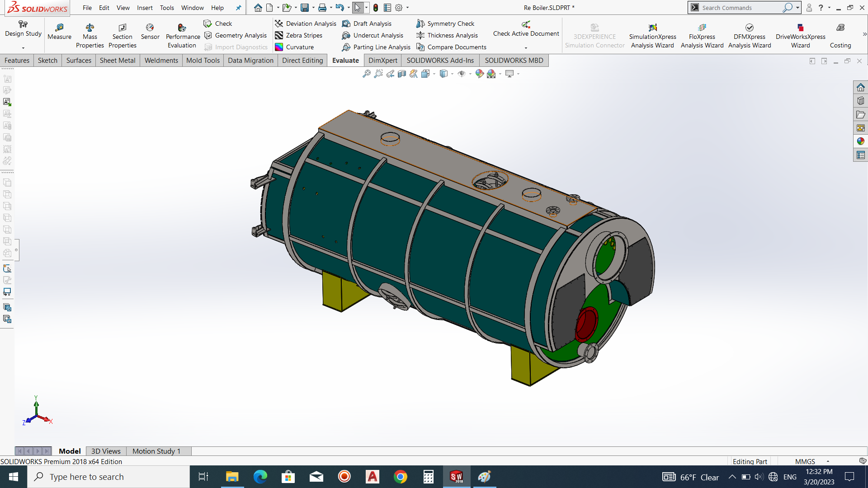The width and height of the screenshot is (868, 488).
Task: Switch to the Evaluate tab
Action: coord(346,60)
